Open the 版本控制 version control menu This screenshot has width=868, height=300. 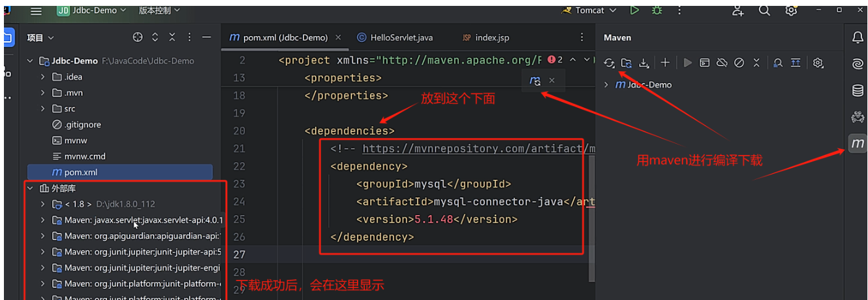pyautogui.click(x=159, y=11)
